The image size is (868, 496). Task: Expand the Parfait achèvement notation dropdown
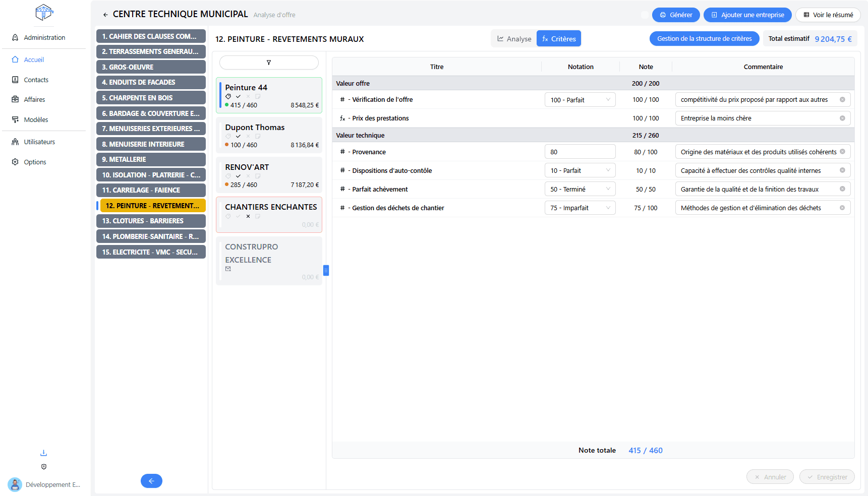(580, 189)
